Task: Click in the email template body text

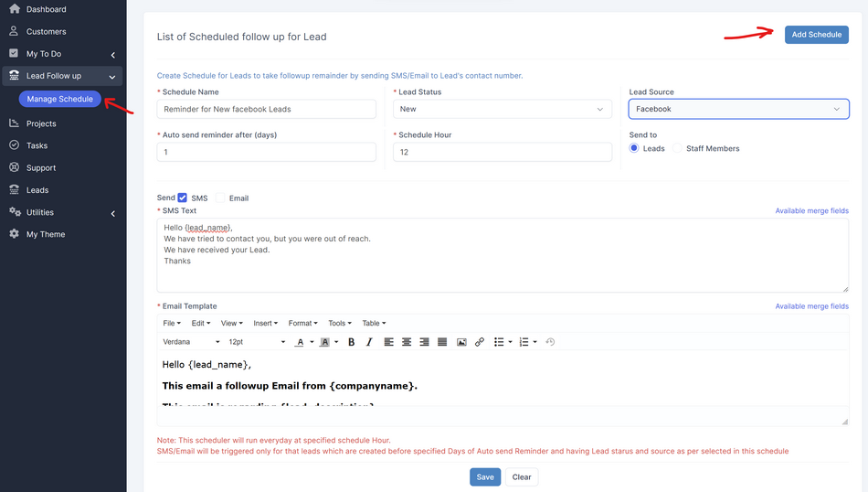Action: click(x=503, y=379)
